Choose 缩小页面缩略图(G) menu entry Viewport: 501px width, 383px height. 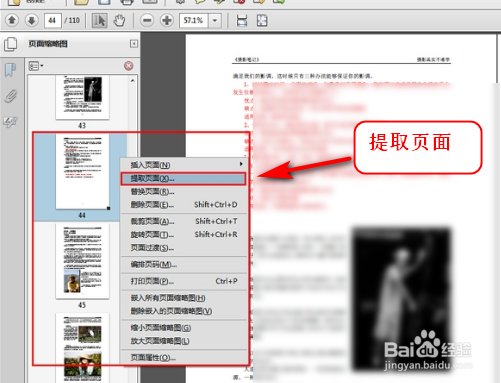184,328
